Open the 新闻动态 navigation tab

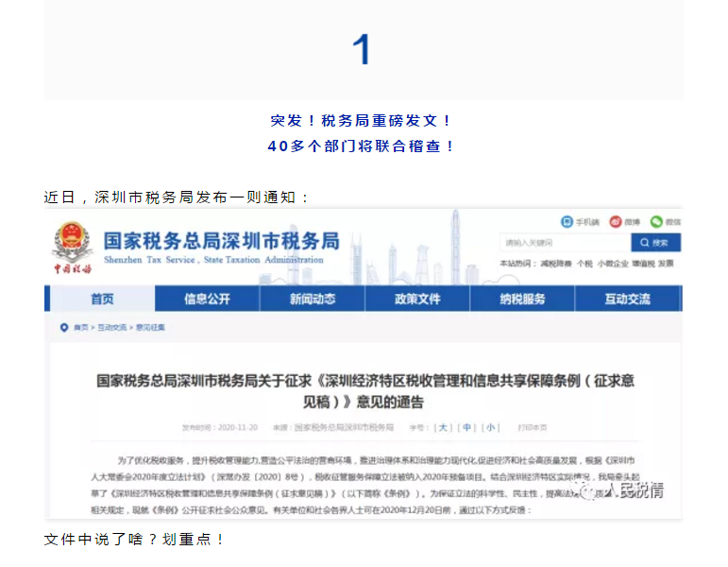(x=313, y=299)
